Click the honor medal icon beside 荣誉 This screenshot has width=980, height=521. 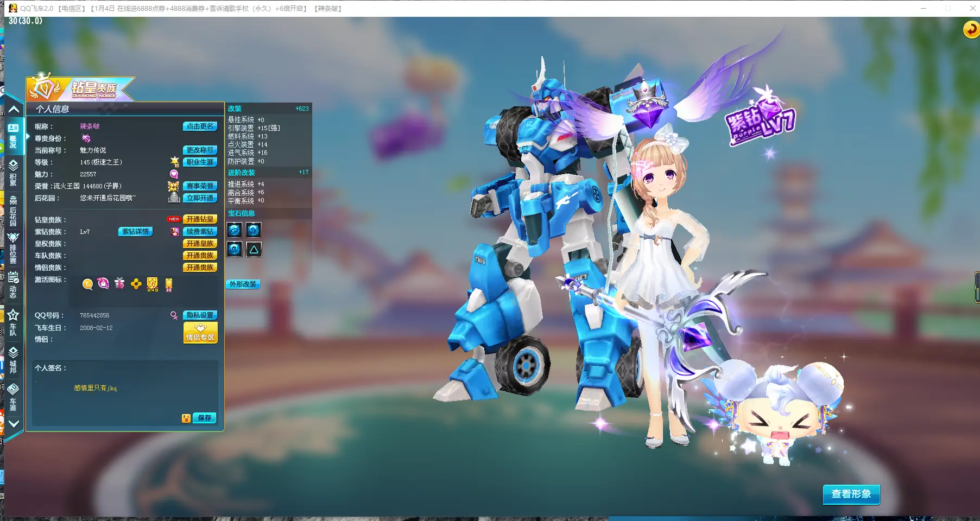tap(173, 186)
